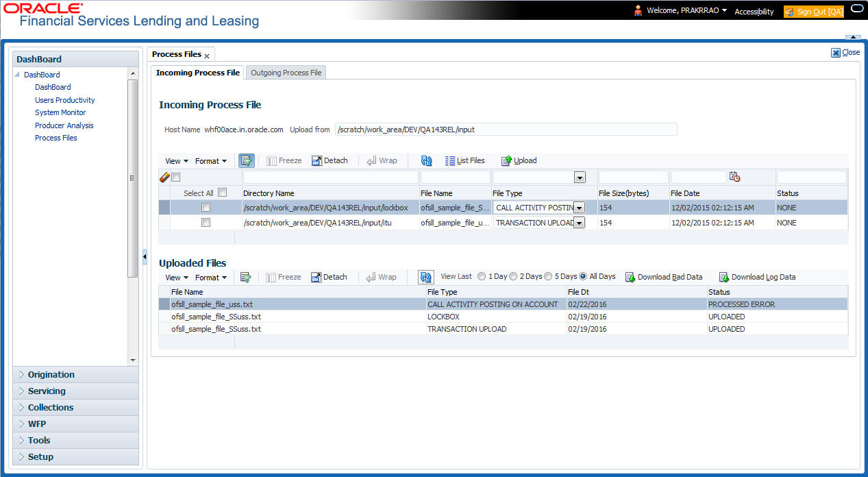Image resolution: width=868 pixels, height=477 pixels.
Task: Switch to the Outgoing Process File tab
Action: [286, 73]
